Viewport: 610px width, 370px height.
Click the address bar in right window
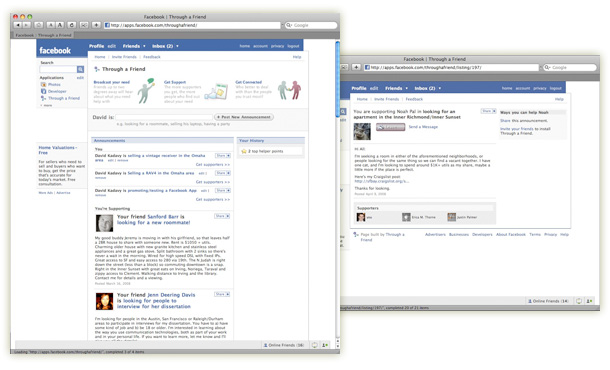coord(451,67)
